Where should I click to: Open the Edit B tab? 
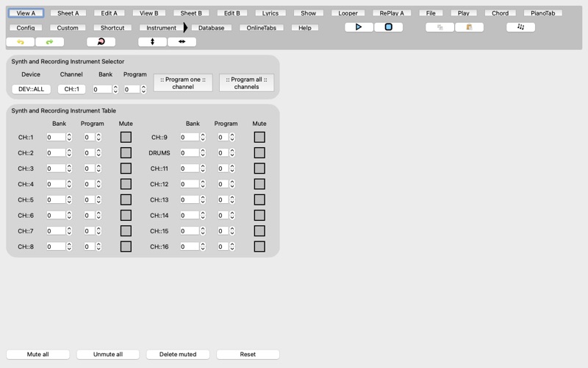pos(232,13)
